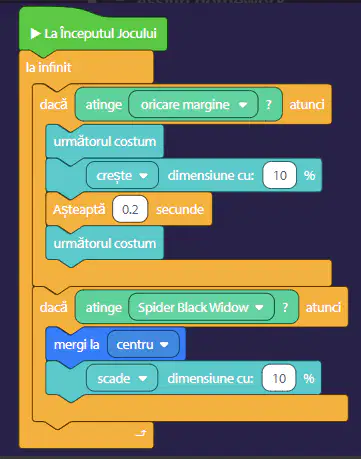Open the 'Spider Black Widow' dropdown
This screenshot has height=459, width=361.
pos(201,307)
